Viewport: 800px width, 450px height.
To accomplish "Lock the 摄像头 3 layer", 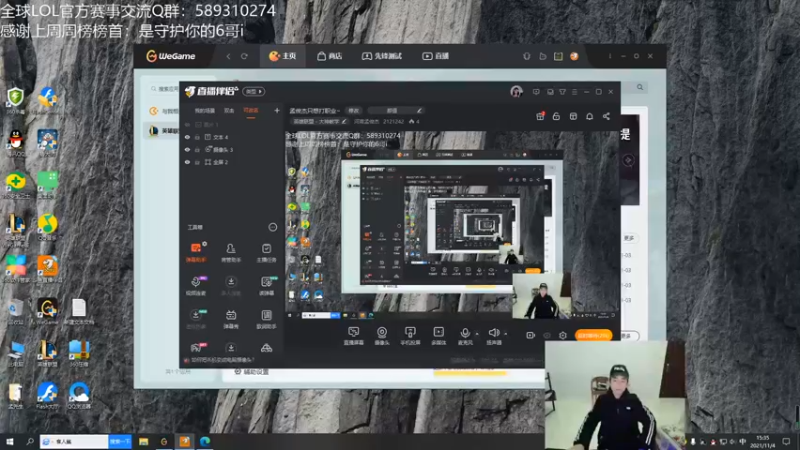I will pos(197,149).
